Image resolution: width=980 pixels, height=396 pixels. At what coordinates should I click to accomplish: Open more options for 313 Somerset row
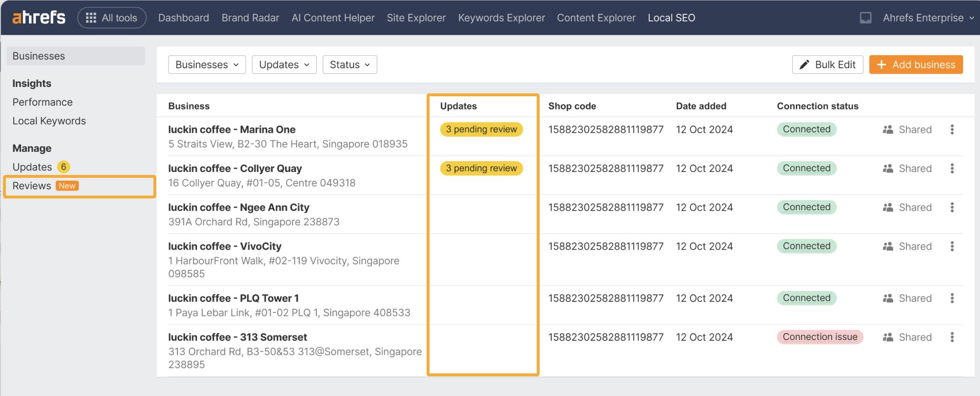[952, 337]
